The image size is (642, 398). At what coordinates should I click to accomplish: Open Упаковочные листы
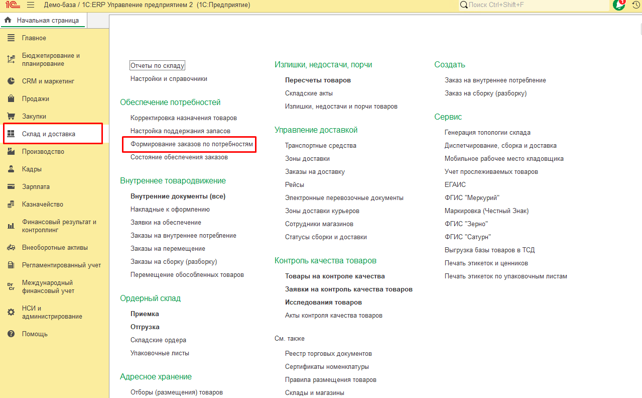pos(160,353)
